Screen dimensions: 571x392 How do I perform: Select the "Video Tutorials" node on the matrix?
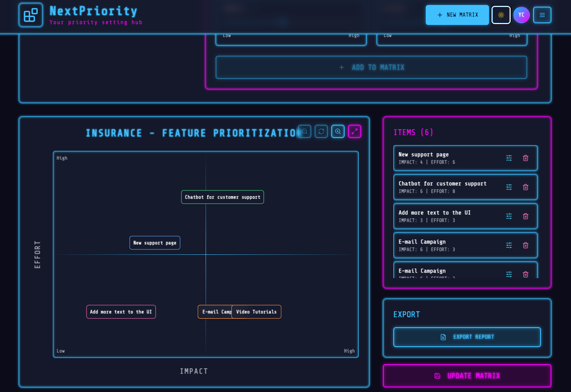point(256,311)
